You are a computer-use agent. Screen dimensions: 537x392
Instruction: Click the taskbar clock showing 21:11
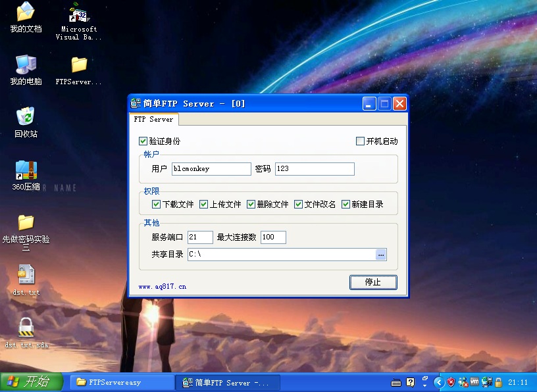[x=518, y=382]
